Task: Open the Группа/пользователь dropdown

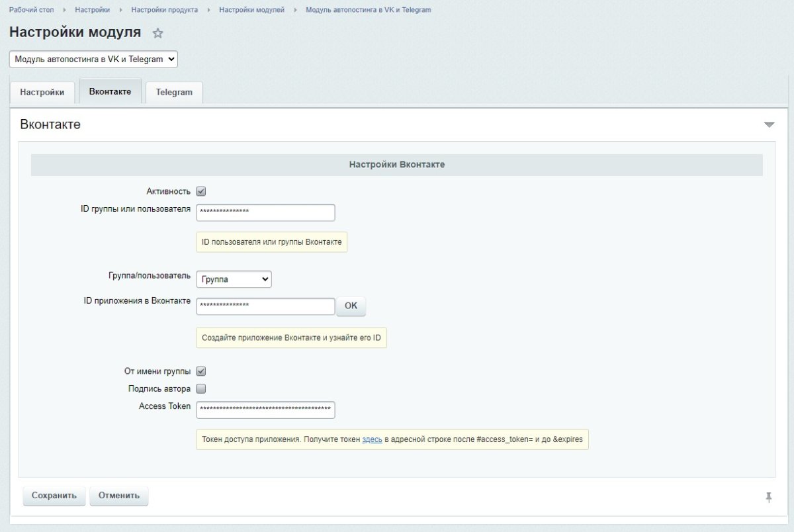Action: pos(234,279)
